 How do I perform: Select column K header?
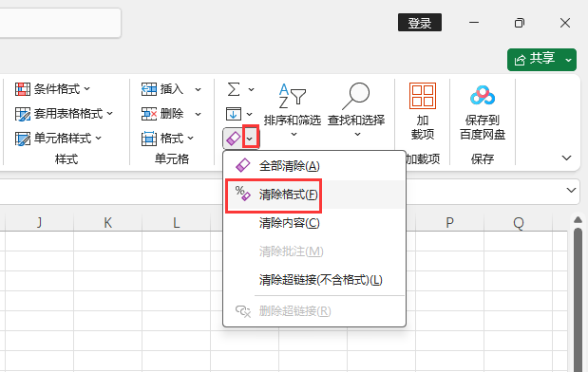click(108, 223)
